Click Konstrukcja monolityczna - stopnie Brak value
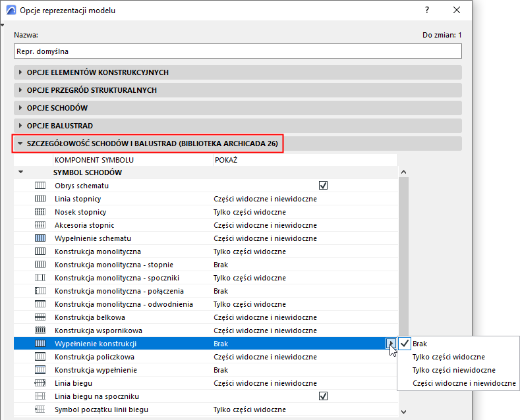The width and height of the screenshot is (520, 420). pos(221,265)
